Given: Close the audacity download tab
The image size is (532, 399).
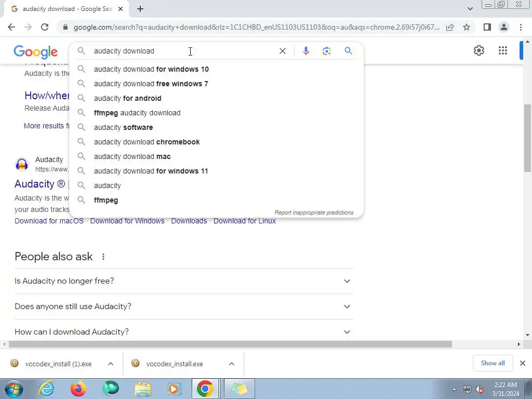Looking at the screenshot, I should pos(121,9).
